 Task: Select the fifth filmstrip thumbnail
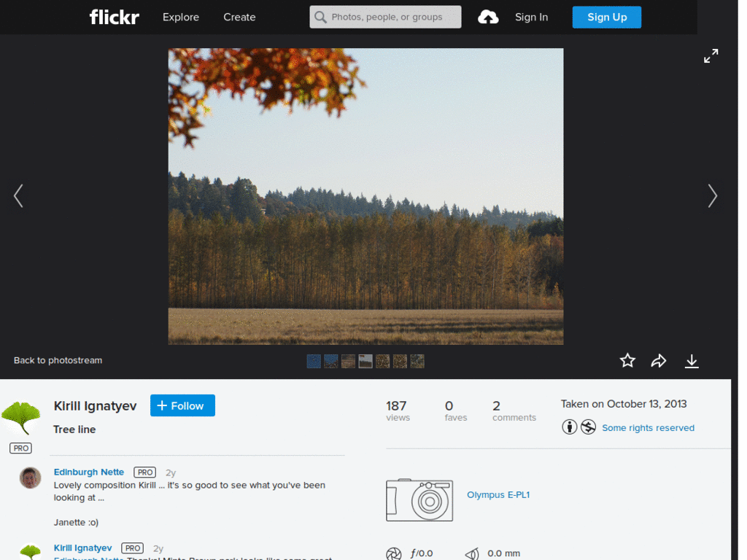pos(382,362)
